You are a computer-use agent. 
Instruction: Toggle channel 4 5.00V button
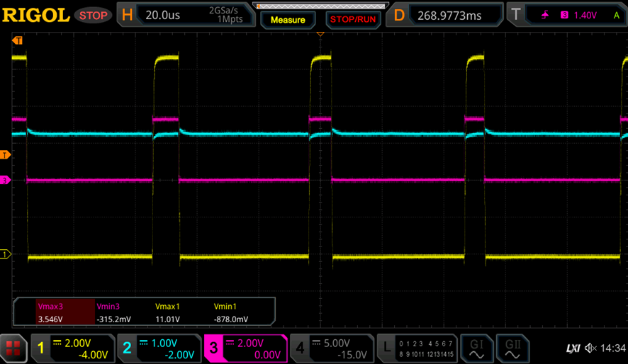click(332, 348)
